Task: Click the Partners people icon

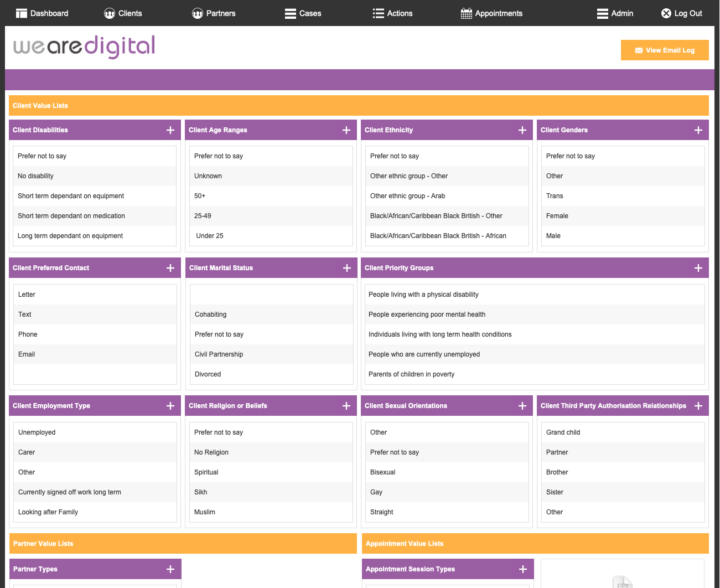Action: point(198,13)
